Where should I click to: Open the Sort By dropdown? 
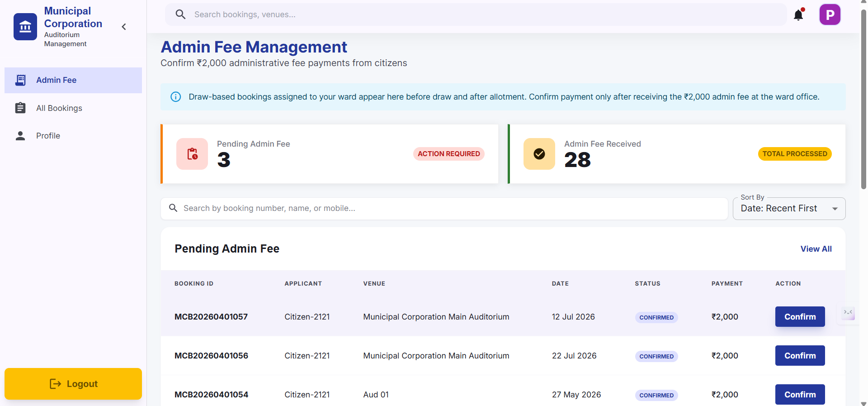pos(789,208)
